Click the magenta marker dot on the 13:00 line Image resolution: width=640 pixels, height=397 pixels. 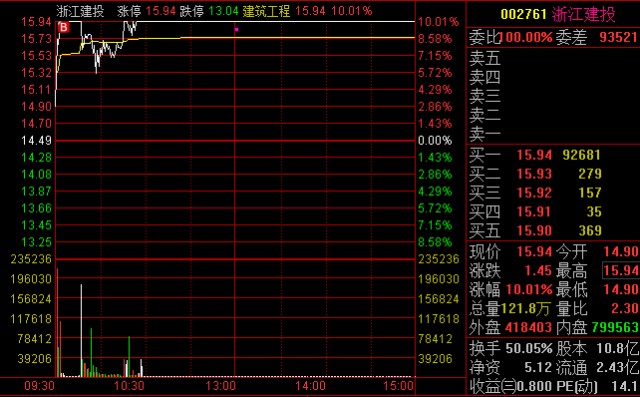point(237,29)
